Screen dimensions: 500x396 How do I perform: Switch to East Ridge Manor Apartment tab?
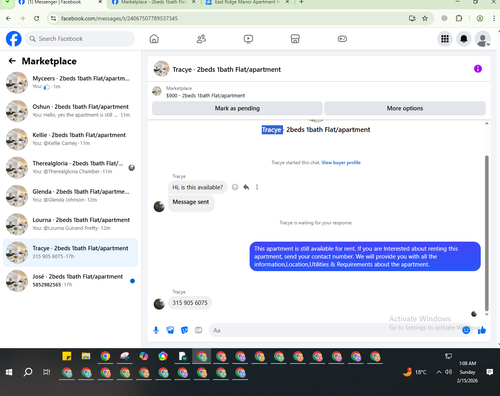(247, 3)
